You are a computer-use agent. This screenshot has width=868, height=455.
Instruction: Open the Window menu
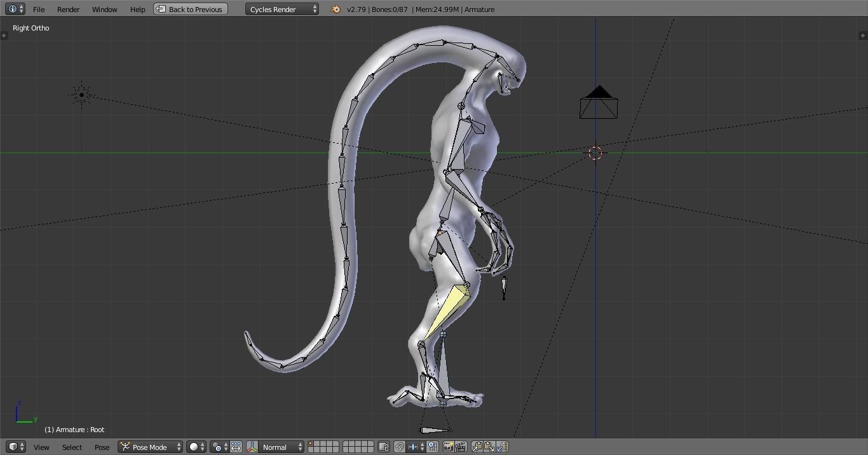[x=105, y=10]
